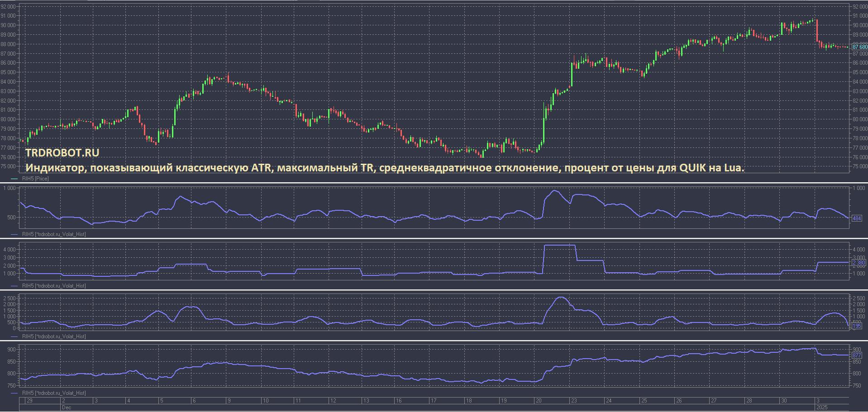This screenshot has width=868, height=412.
Task: Click the white divider below the price pane
Action: click(x=434, y=183)
